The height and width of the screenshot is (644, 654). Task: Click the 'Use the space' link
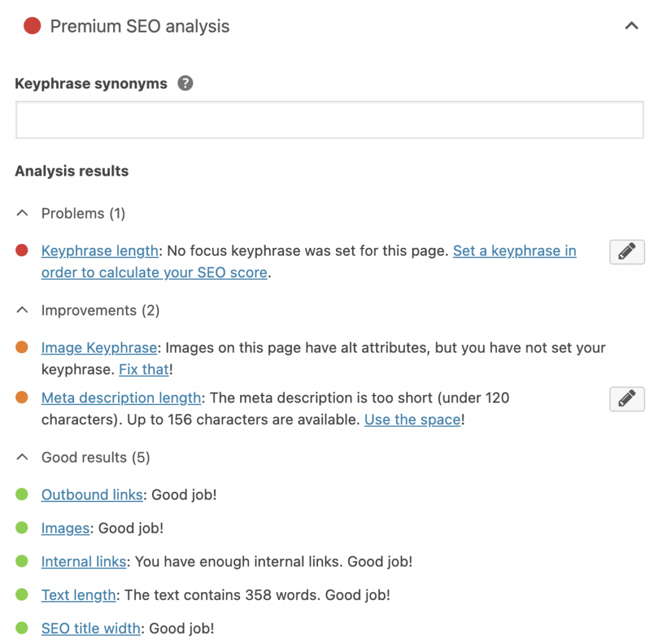[412, 420]
